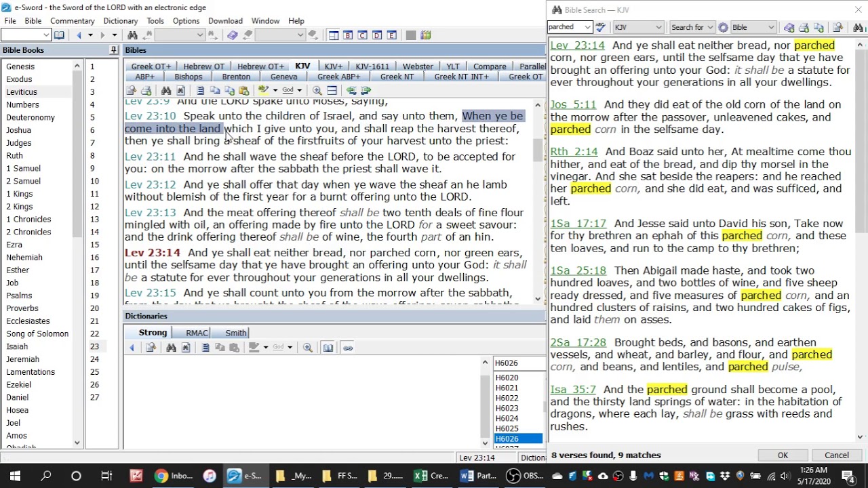Switch to the Webster Bible tab
Viewport: 868px width, 488px height.
418,66
